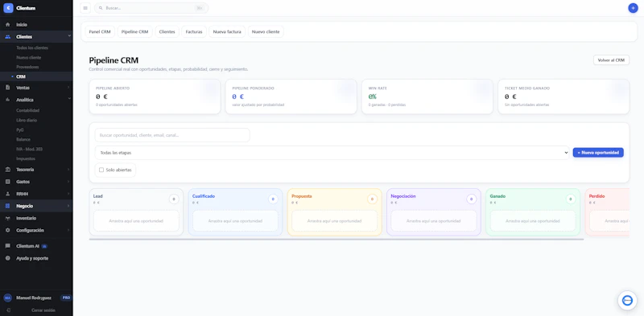Open PyG in sidebar
This screenshot has height=316, width=644.
tap(20, 129)
